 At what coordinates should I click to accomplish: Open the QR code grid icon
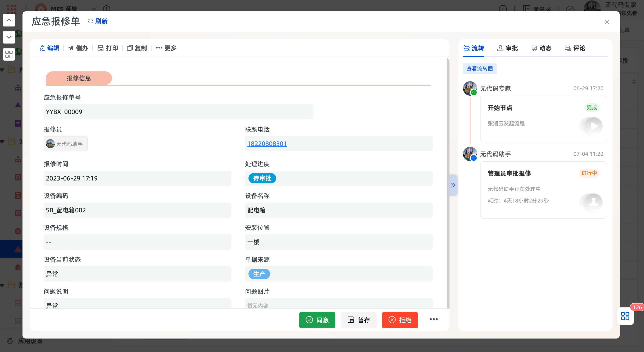pyautogui.click(x=9, y=54)
